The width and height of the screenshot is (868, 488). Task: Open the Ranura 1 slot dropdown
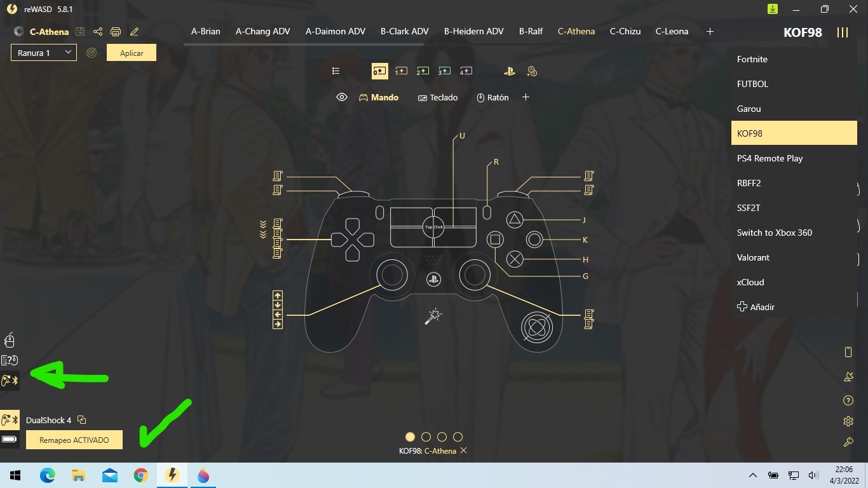pyautogui.click(x=44, y=53)
